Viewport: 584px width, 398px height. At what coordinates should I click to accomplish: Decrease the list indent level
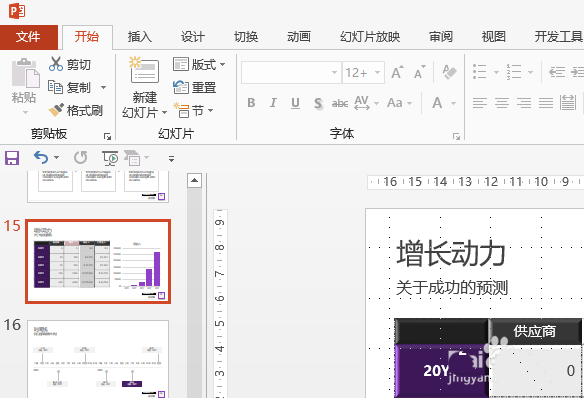pos(557,72)
